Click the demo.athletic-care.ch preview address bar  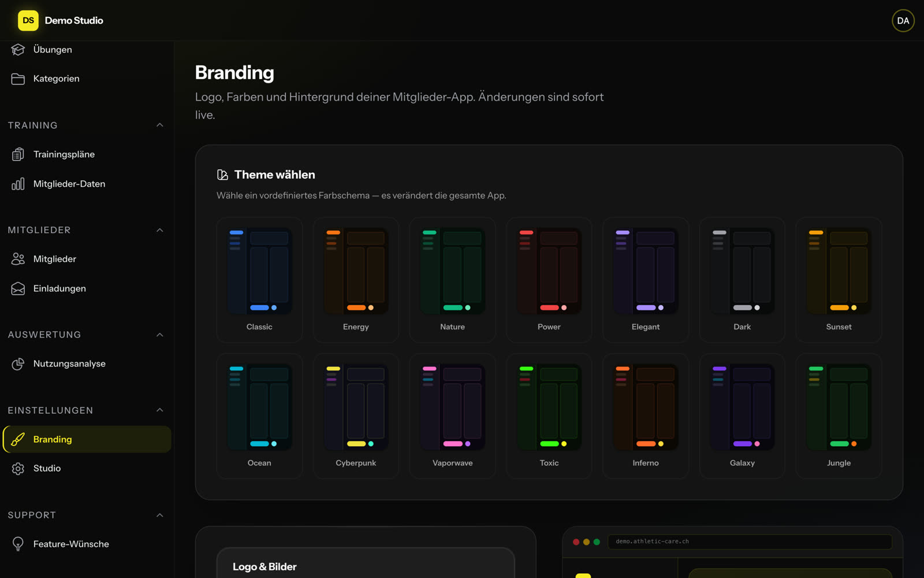pyautogui.click(x=750, y=542)
